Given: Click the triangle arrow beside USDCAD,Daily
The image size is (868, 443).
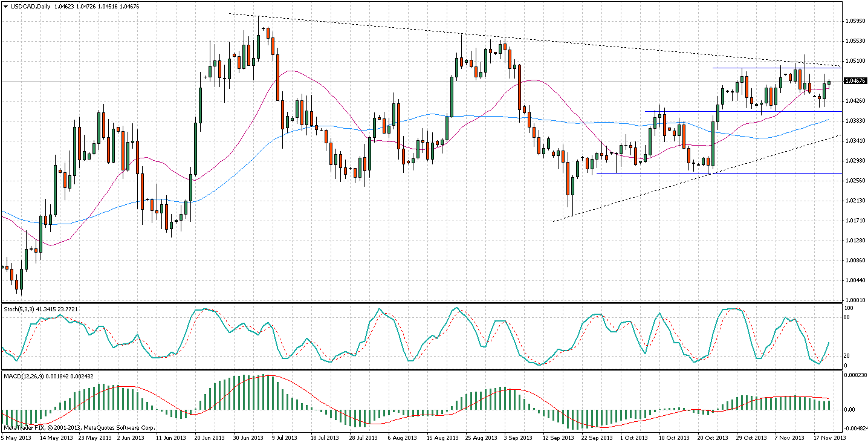Looking at the screenshot, I should click(5, 6).
